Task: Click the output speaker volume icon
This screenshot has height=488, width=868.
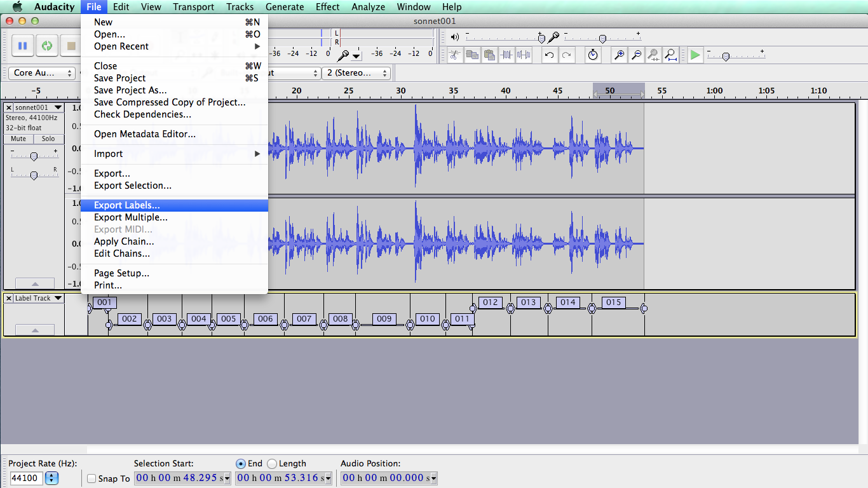Action: coord(454,37)
